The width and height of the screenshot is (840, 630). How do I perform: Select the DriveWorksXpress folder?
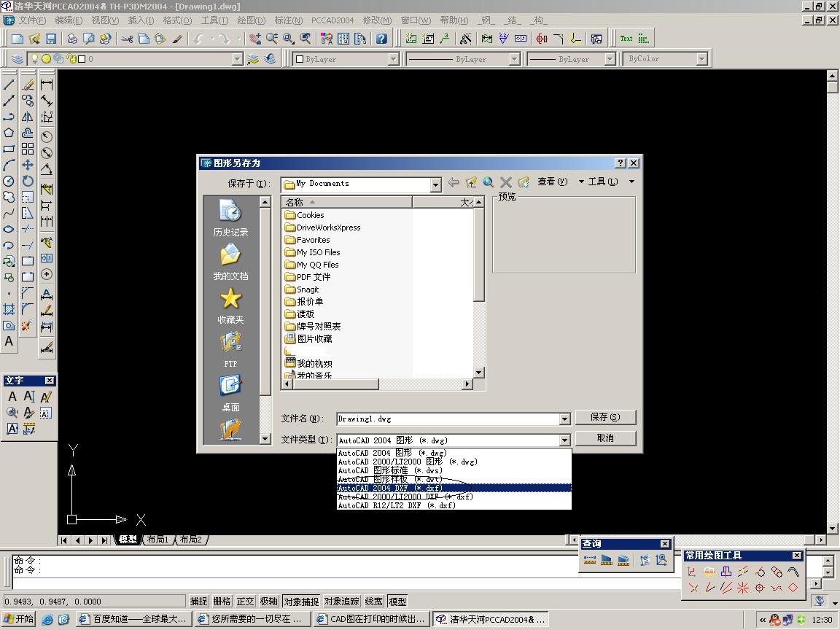(x=323, y=227)
